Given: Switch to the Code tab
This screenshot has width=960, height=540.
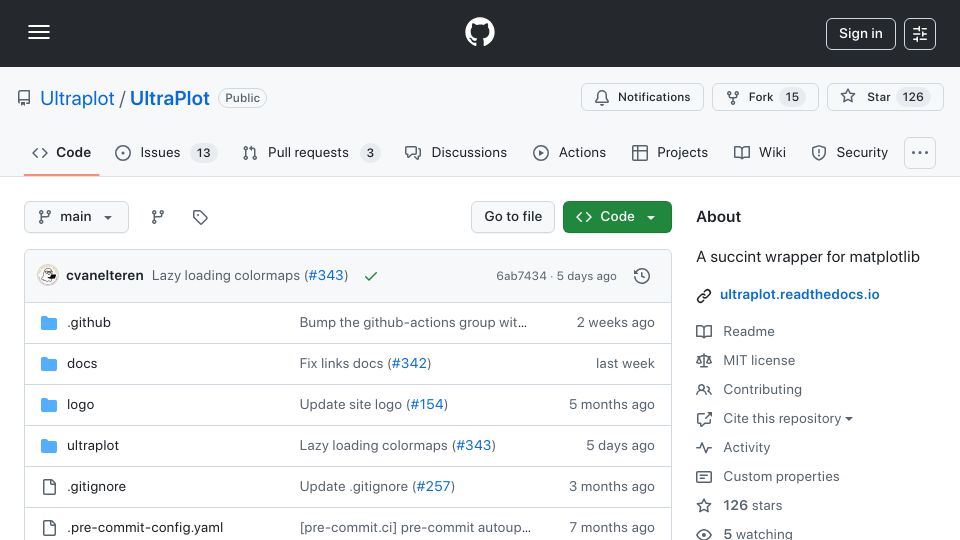Looking at the screenshot, I should [61, 152].
